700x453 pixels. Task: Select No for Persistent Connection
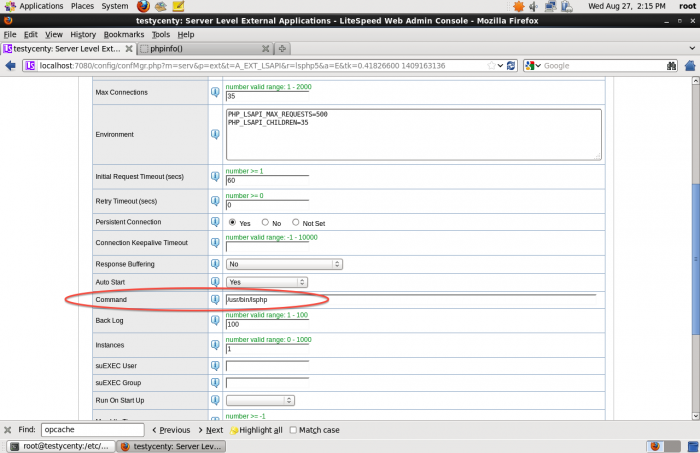[265, 222]
